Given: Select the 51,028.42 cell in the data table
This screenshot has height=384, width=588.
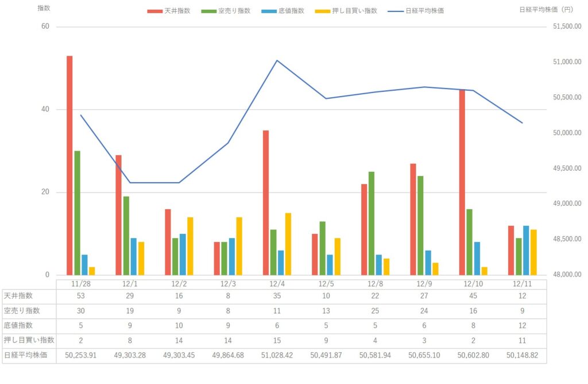Looking at the screenshot, I should click(x=277, y=355).
